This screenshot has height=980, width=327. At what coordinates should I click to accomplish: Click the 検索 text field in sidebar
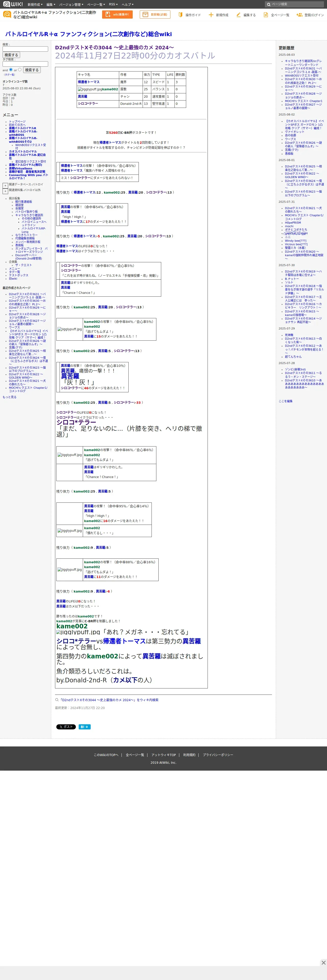click(x=25, y=49)
